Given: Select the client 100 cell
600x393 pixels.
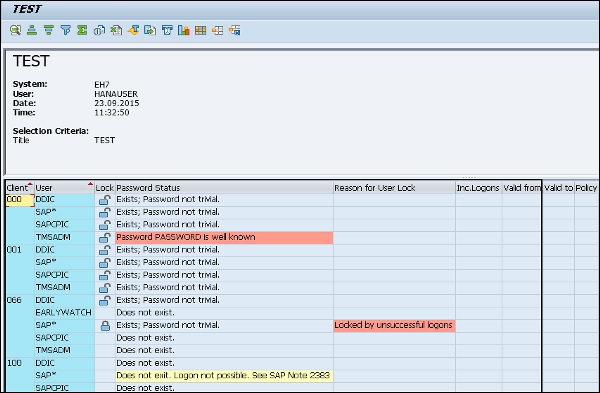Looking at the screenshot, I should (x=20, y=363).
